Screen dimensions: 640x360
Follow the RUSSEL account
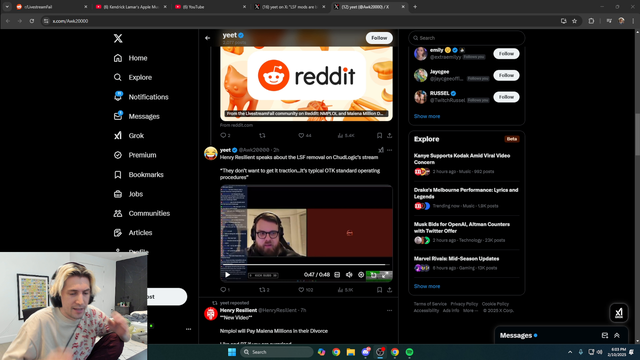[x=506, y=97]
